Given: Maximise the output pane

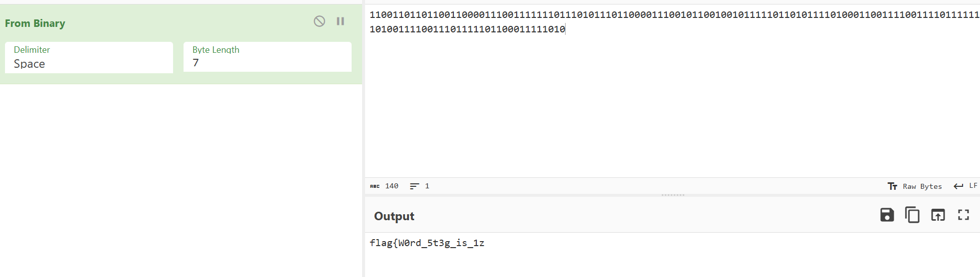Looking at the screenshot, I should [x=963, y=215].
